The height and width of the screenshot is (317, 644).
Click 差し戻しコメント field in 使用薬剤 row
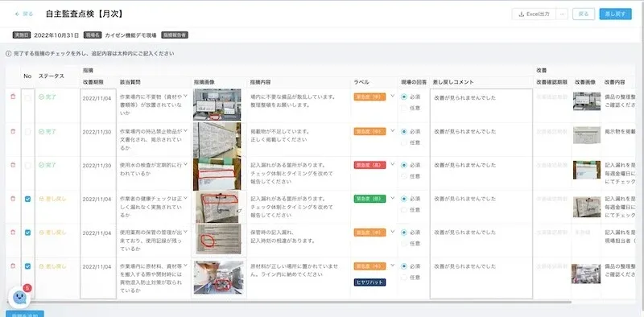pos(481,241)
